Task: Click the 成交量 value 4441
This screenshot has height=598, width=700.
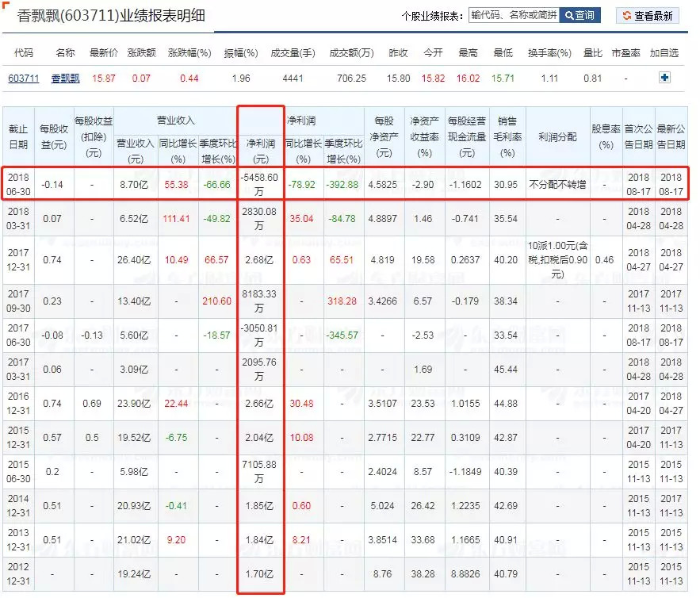Action: 293,79
